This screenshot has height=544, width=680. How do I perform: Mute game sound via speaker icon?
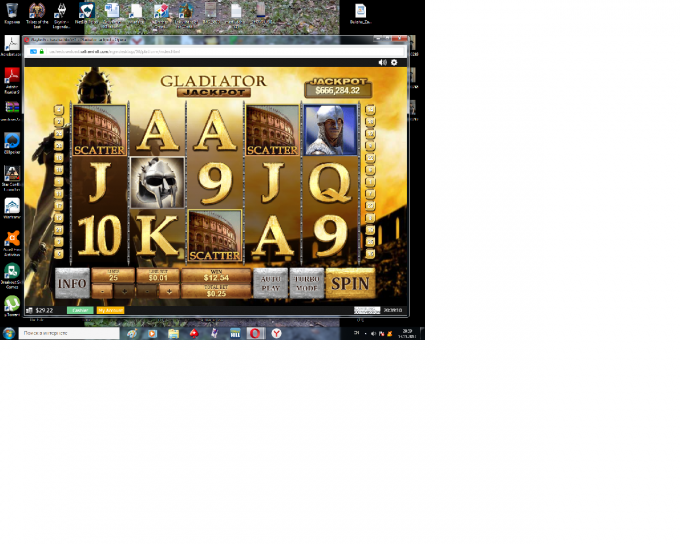click(382, 62)
